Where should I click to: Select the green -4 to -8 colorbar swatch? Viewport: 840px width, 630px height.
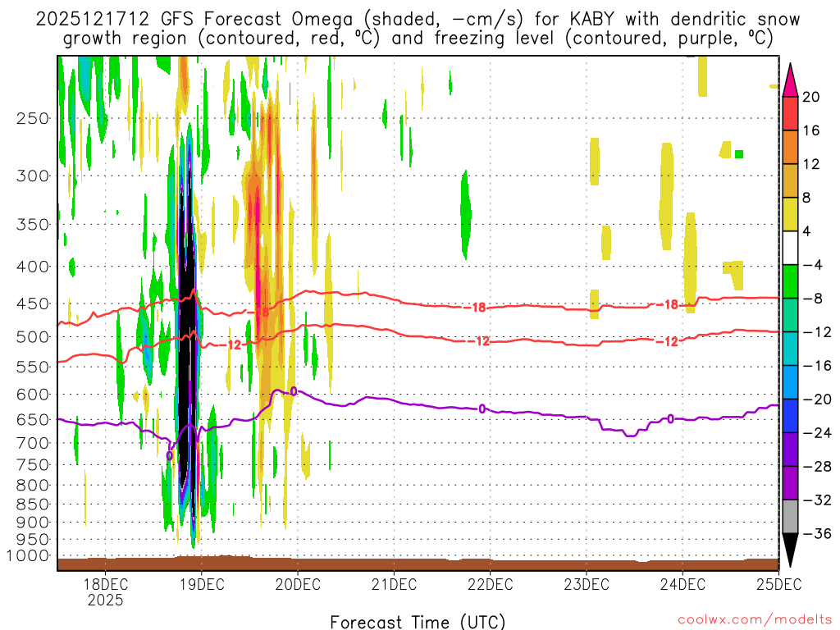pyautogui.click(x=790, y=282)
